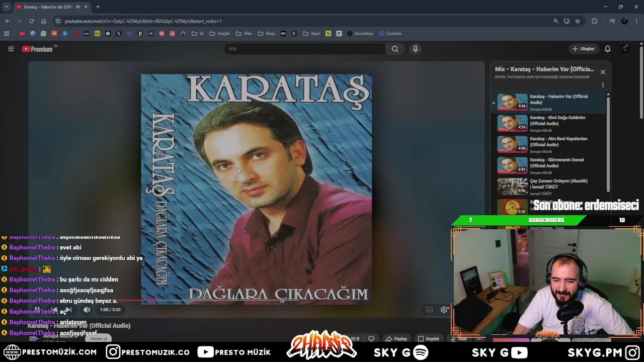The height and width of the screenshot is (362, 644).
Task: Open the YouTube guide hamburger menu
Action: pos(11,49)
